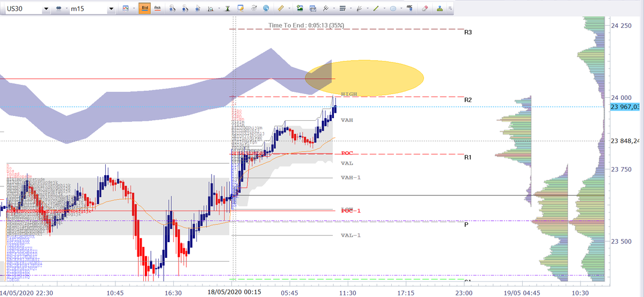Toggle the Bid price button
The width and height of the screenshot is (644, 297).
[145, 8]
